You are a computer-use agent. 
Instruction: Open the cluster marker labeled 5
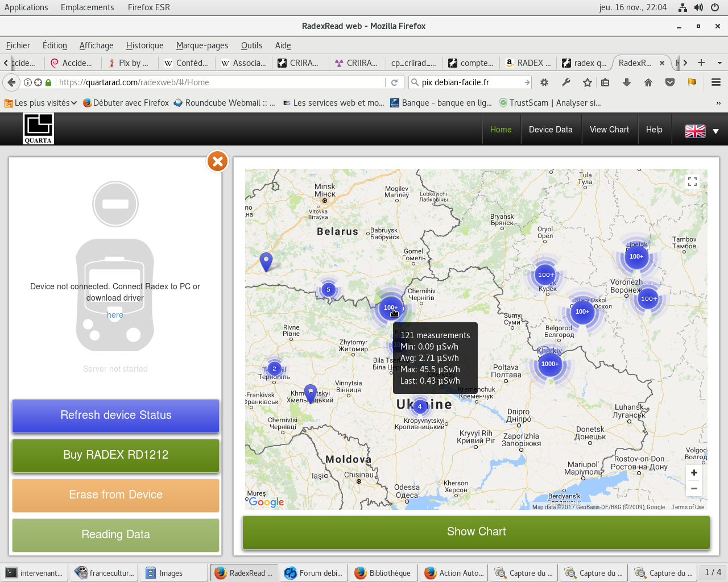[x=328, y=289]
